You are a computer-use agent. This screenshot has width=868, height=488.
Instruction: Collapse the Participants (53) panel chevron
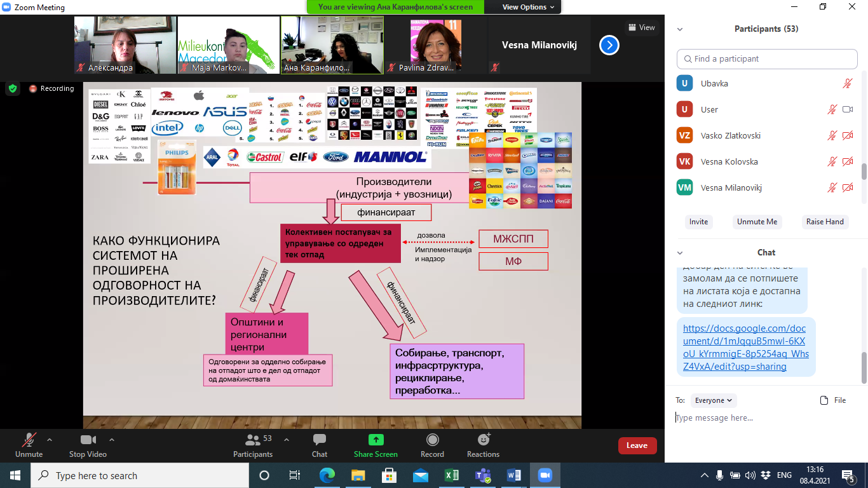[680, 29]
